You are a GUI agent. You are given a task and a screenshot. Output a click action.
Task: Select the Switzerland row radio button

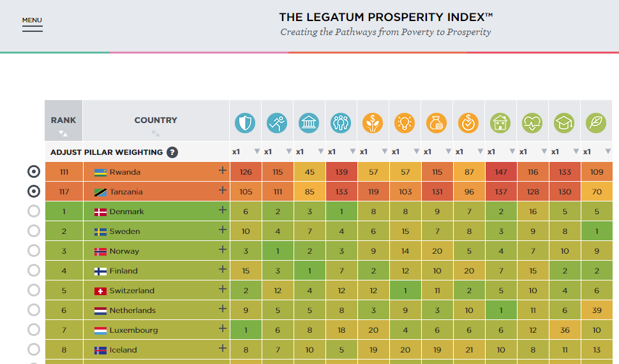click(x=34, y=291)
